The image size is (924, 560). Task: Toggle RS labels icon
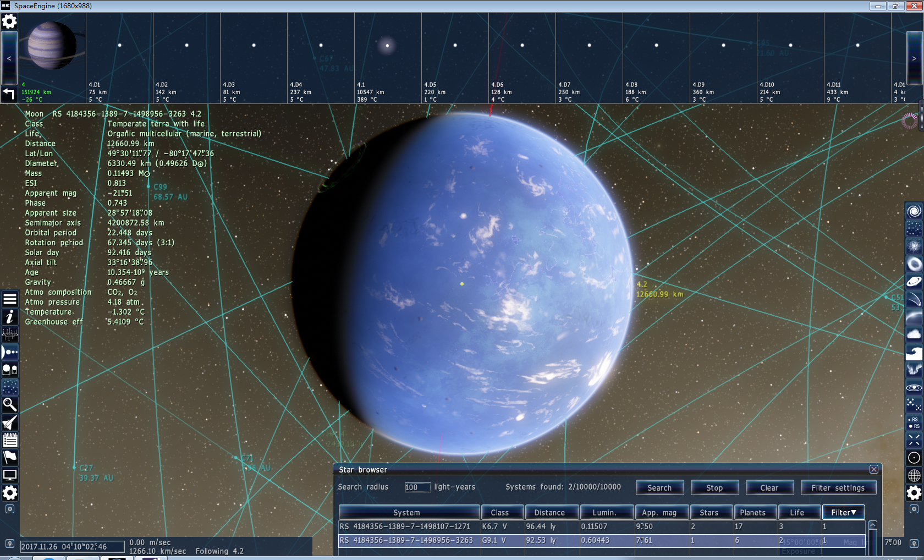pyautogui.click(x=914, y=422)
